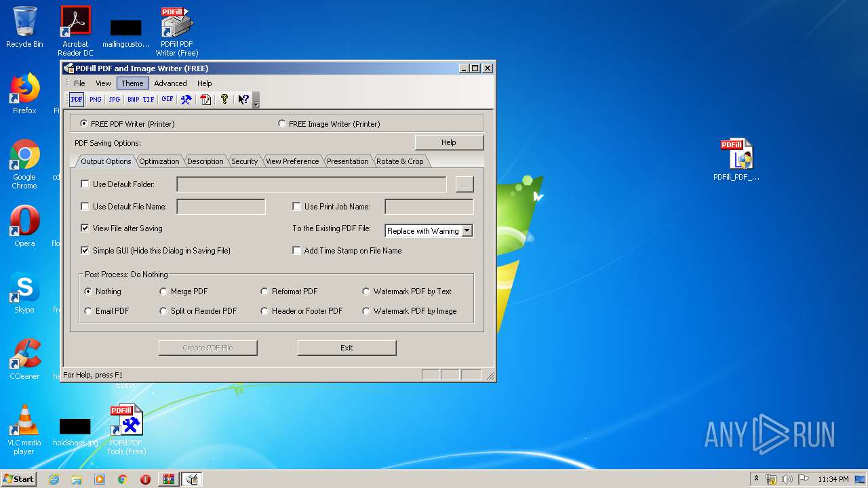
Task: Select the TIF format toolbar icon
Action: [x=149, y=100]
